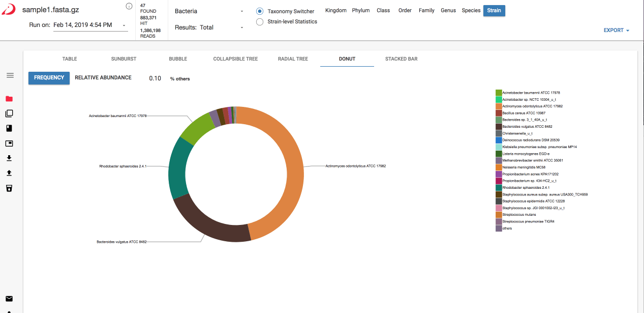Switch to the COLLAPSIBLE TREE tab
The width and height of the screenshot is (644, 313).
pyautogui.click(x=235, y=59)
